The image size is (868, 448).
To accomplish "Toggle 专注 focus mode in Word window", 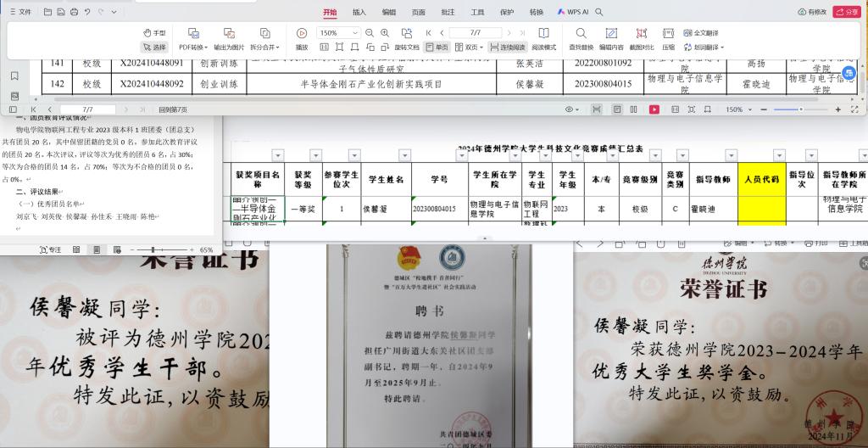I will [50, 250].
